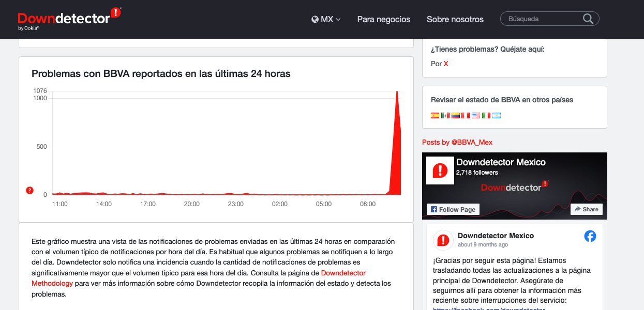
Task: Click the red spike peak in the chart
Action: (397, 93)
